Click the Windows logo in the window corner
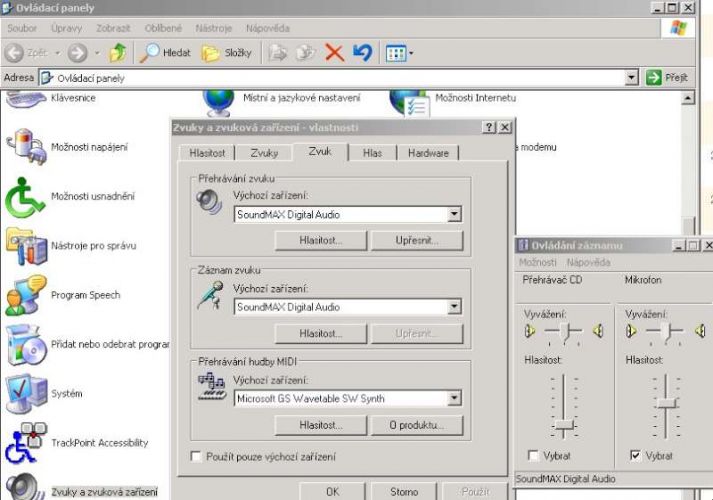 point(678,28)
